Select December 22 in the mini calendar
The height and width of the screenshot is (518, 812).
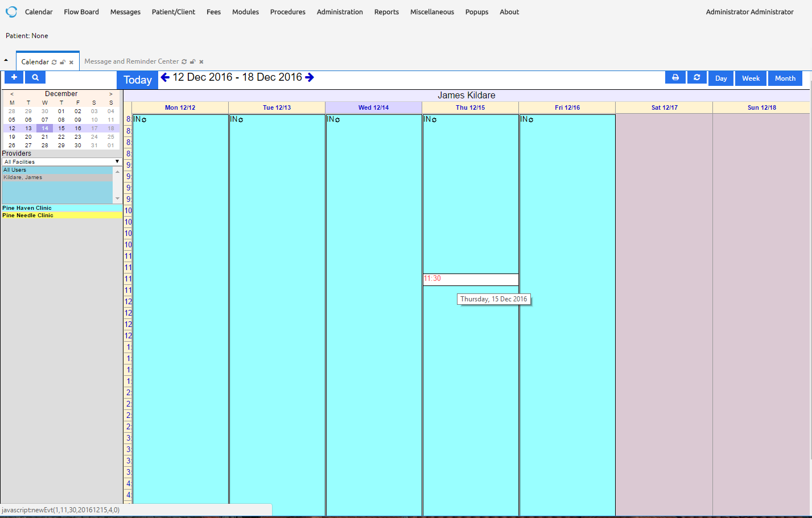click(x=61, y=137)
